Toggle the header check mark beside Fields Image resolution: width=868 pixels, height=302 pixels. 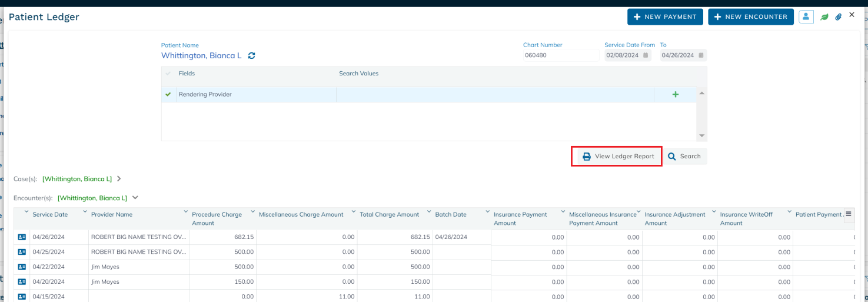click(168, 74)
